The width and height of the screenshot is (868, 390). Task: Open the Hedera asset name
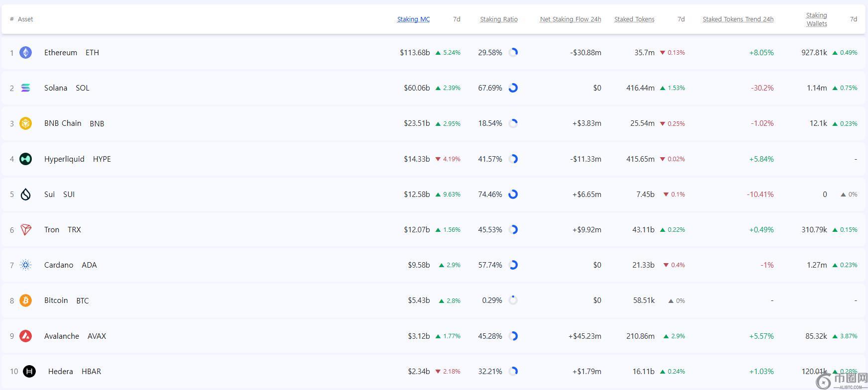coord(61,372)
